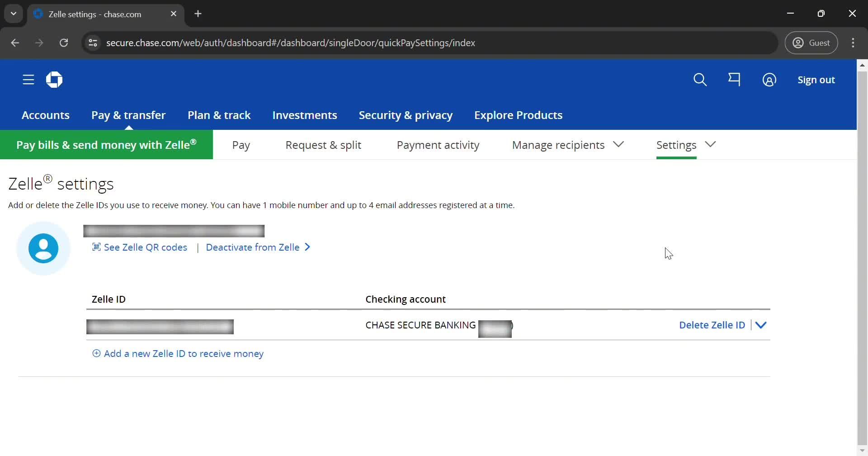Screen dimensions: 868x456
Task: Click the vertical page scrollbar
Action: pyautogui.click(x=862, y=258)
